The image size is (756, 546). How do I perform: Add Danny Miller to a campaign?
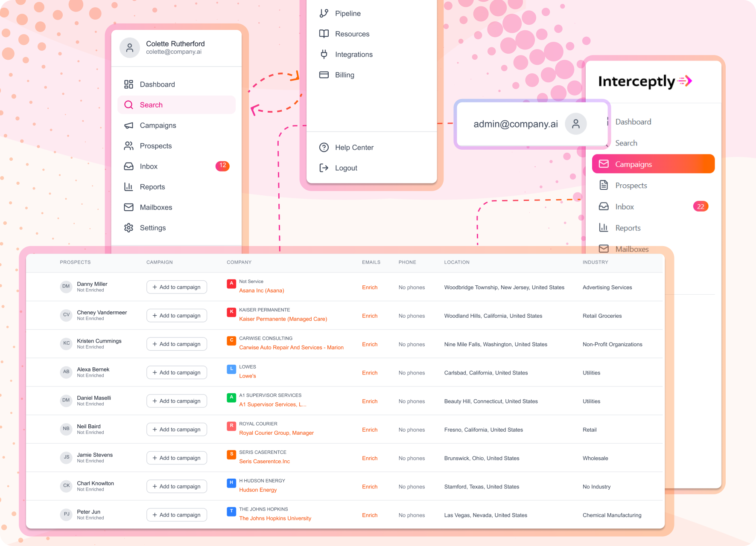pyautogui.click(x=177, y=287)
